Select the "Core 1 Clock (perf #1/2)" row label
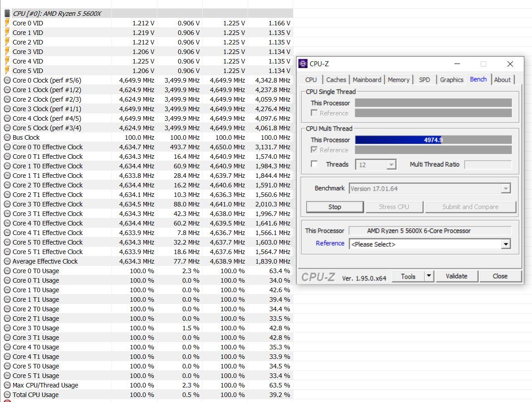Screen dimensions: 532x402 pos(47,90)
